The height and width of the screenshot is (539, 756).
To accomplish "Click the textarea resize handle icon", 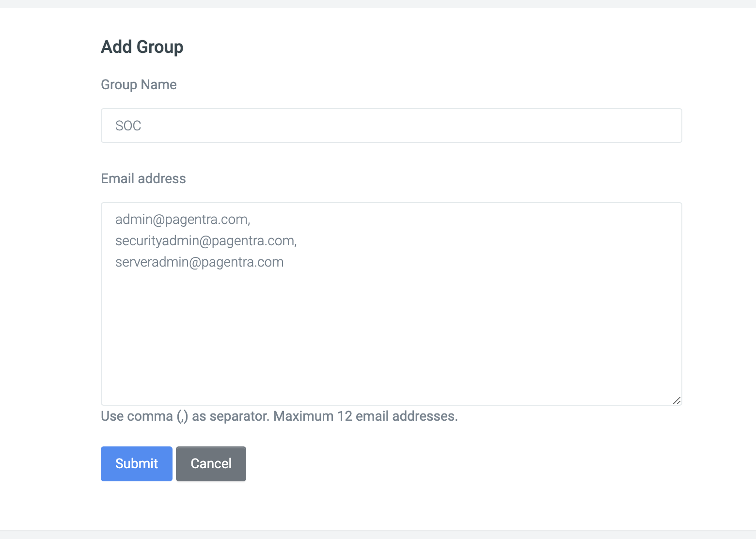I will pos(677,400).
